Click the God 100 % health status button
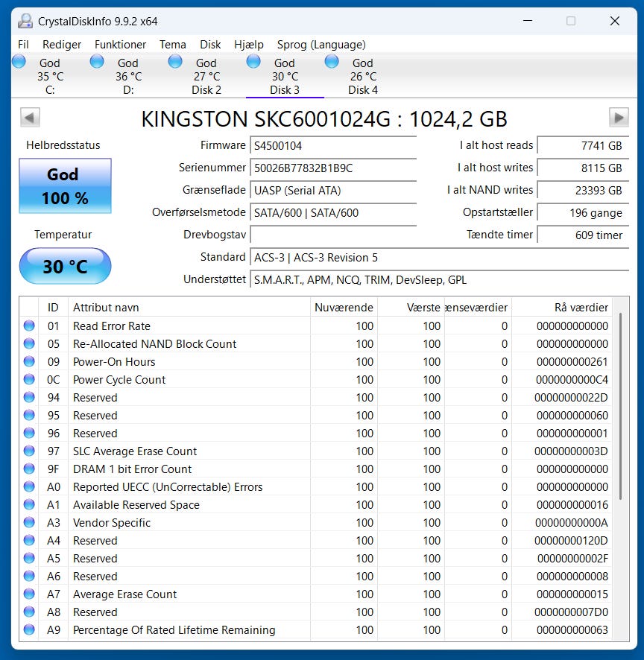 pyautogui.click(x=66, y=185)
